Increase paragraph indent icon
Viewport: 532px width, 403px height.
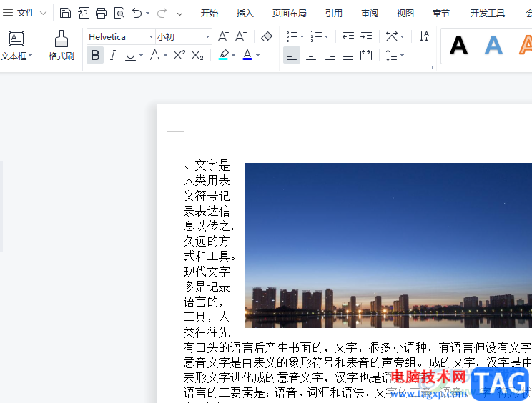tap(366, 36)
